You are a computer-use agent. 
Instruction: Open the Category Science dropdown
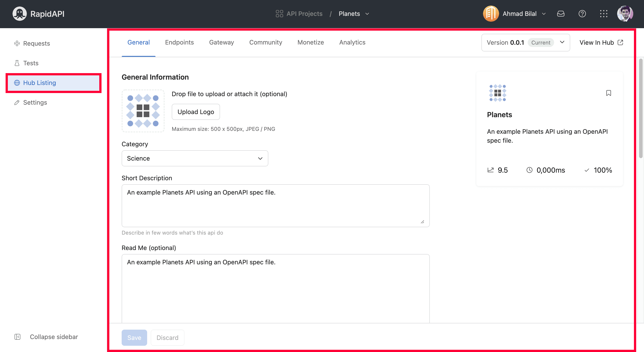point(195,158)
